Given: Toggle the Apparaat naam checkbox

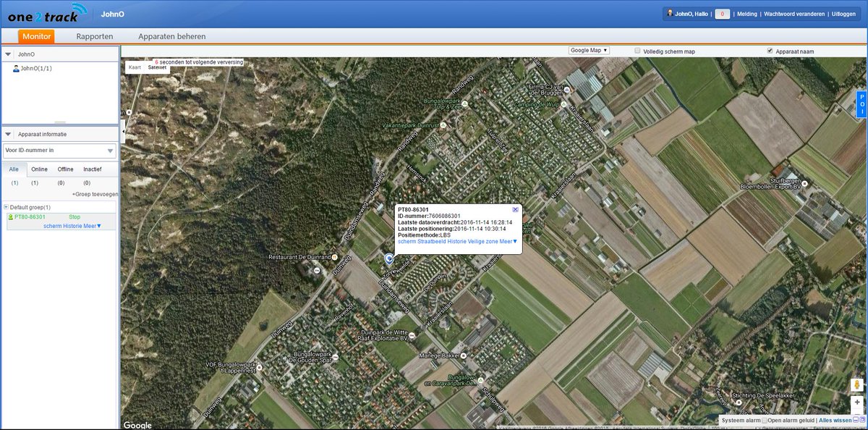Looking at the screenshot, I should [770, 51].
